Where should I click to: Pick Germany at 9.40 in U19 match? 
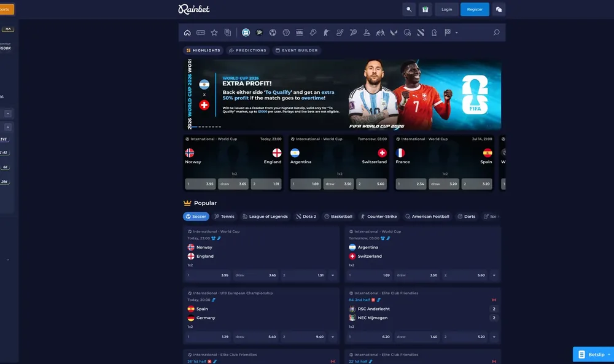303,336
